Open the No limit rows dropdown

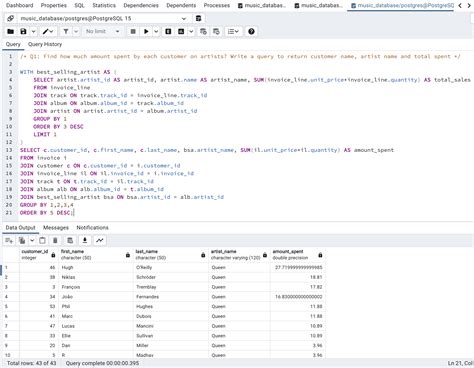102,31
